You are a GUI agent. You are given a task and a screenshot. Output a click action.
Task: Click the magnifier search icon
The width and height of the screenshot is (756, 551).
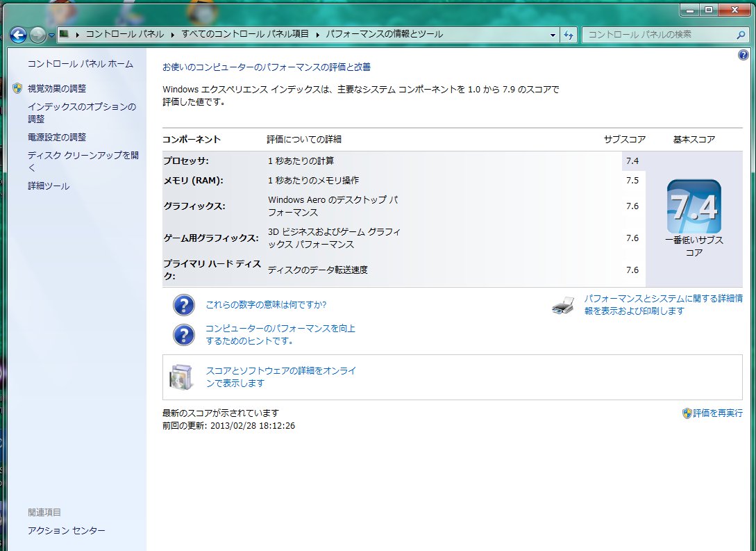741,35
